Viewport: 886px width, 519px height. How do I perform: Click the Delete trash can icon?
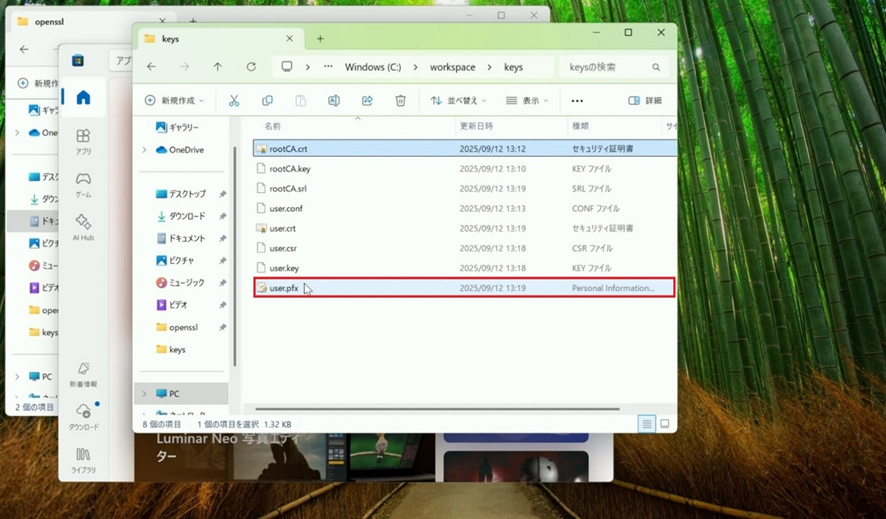coord(400,101)
